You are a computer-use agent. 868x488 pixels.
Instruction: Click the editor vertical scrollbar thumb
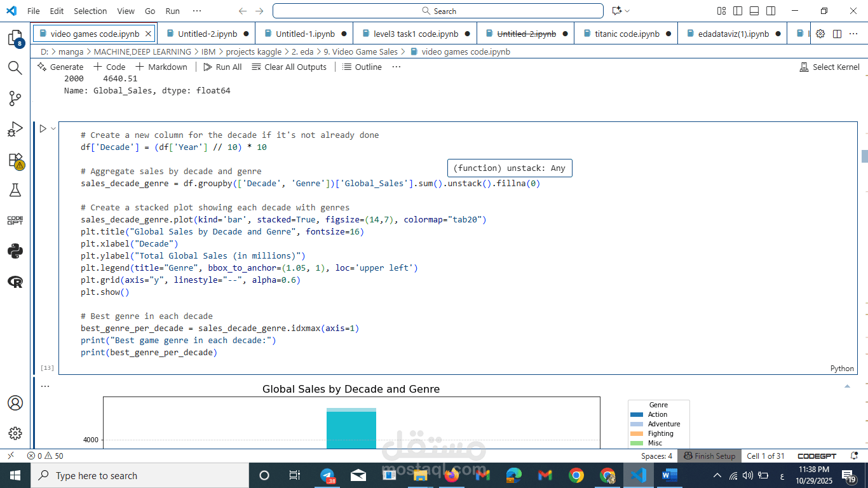point(864,156)
